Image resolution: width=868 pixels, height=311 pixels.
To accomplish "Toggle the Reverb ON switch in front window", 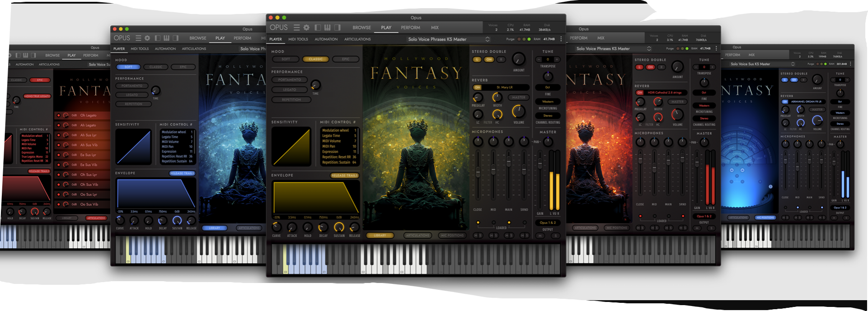I will point(478,88).
